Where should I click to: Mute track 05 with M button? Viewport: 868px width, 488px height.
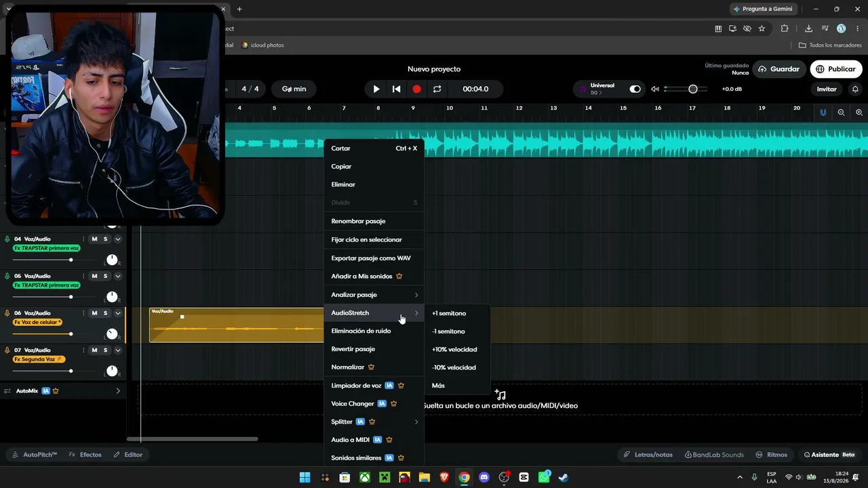click(x=94, y=276)
